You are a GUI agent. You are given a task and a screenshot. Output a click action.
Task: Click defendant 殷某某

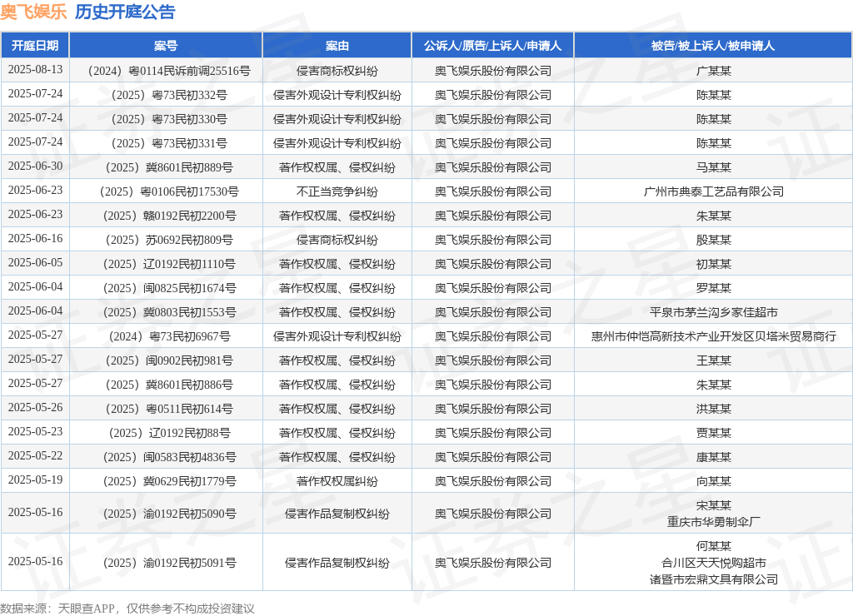714,240
